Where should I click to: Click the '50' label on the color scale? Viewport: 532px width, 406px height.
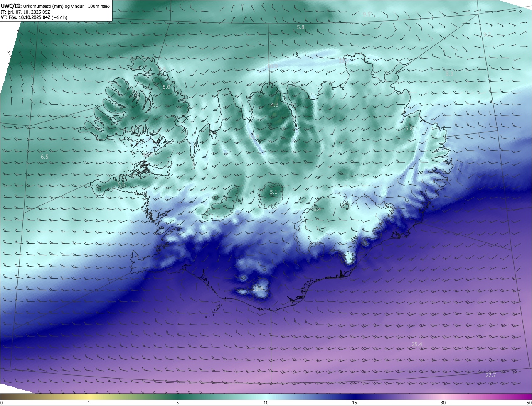[529, 403]
